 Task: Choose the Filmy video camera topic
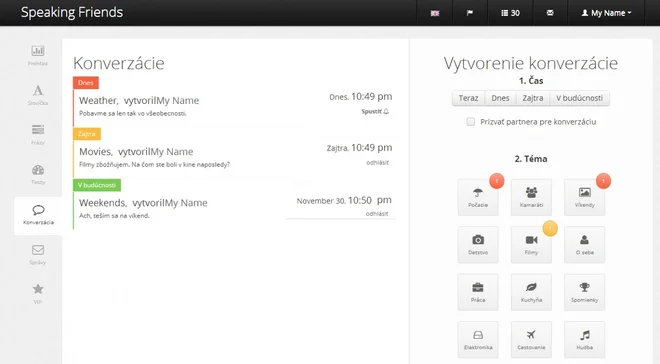coord(531,245)
